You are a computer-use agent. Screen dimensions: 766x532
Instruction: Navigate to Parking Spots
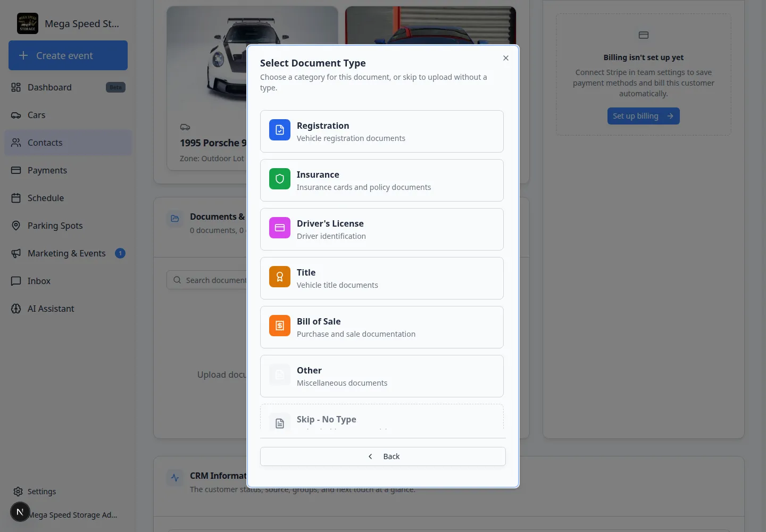(x=68, y=226)
